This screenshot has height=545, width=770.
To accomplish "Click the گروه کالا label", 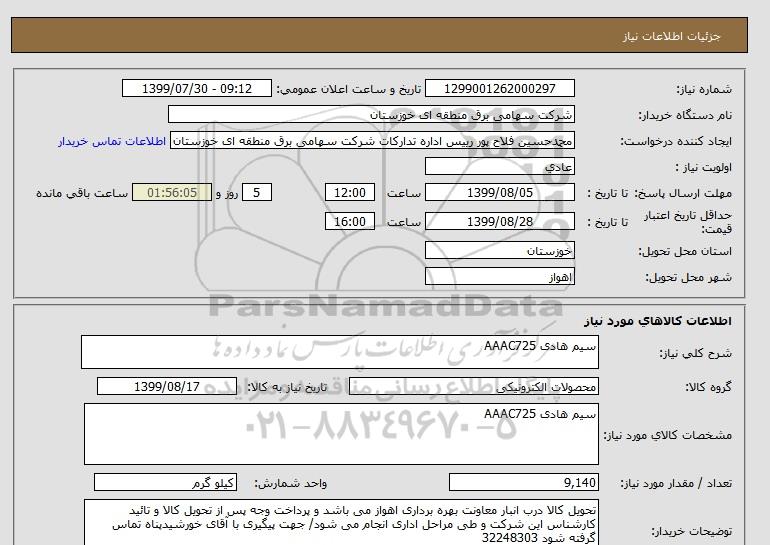I will point(709,387).
